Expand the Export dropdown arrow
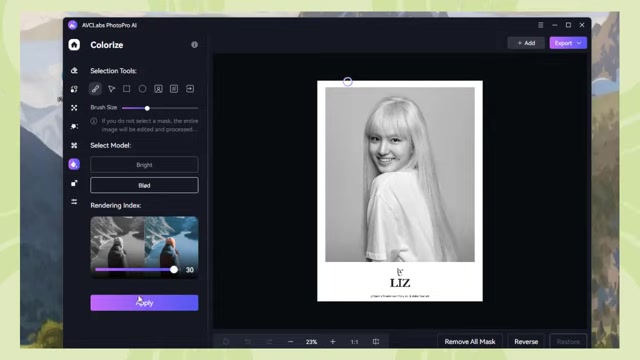 [579, 43]
